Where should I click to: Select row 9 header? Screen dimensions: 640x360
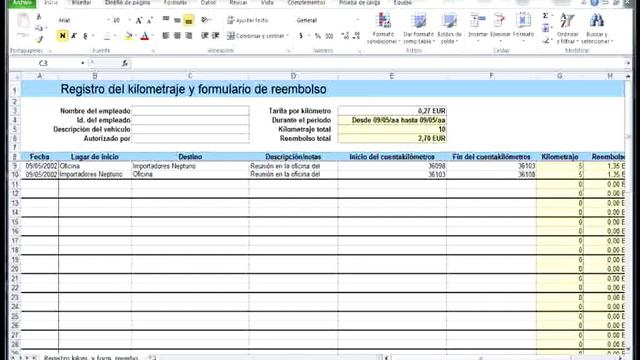(15, 166)
